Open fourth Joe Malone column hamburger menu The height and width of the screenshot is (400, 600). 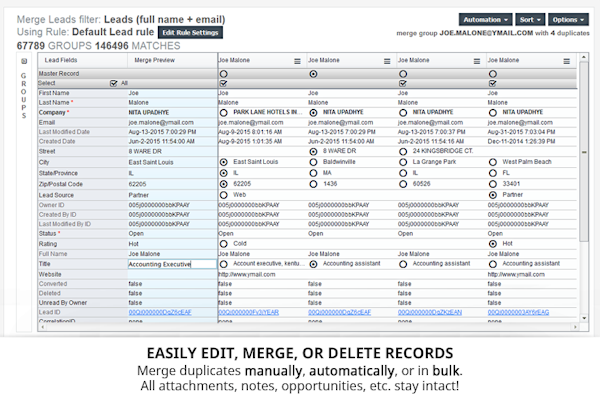566,61
